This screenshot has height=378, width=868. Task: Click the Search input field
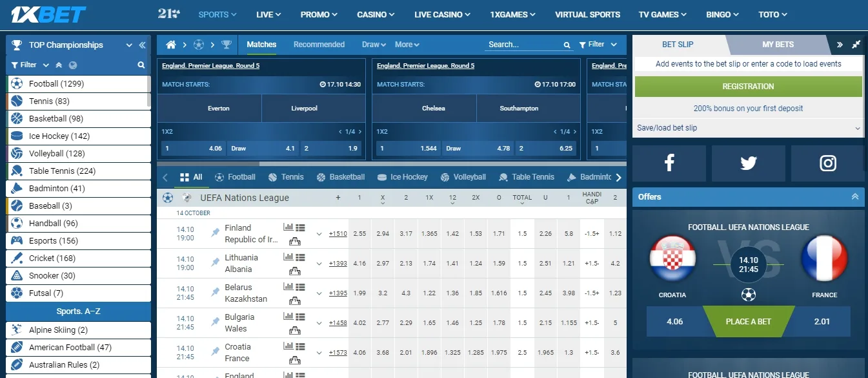pos(525,45)
